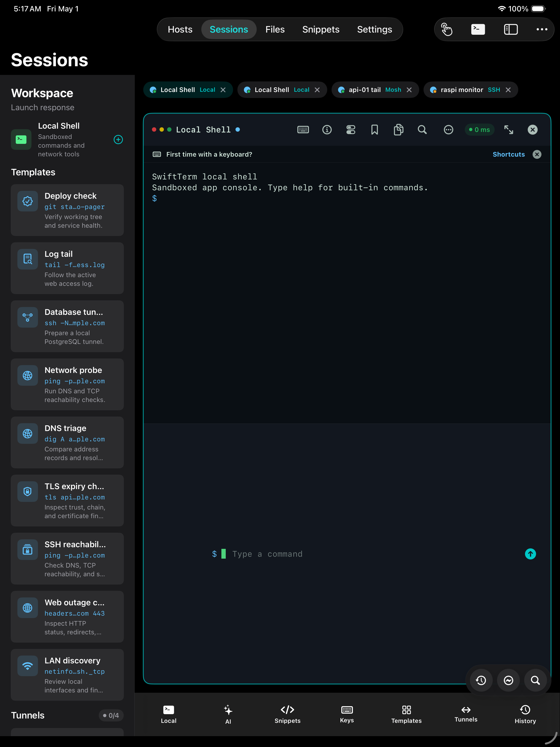Open History in bottom toolbar

click(x=525, y=714)
